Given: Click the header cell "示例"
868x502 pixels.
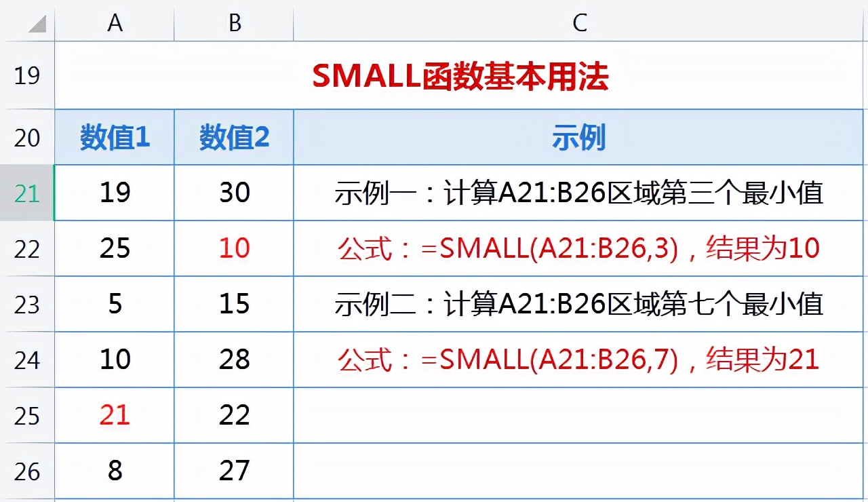Looking at the screenshot, I should coord(579,138).
